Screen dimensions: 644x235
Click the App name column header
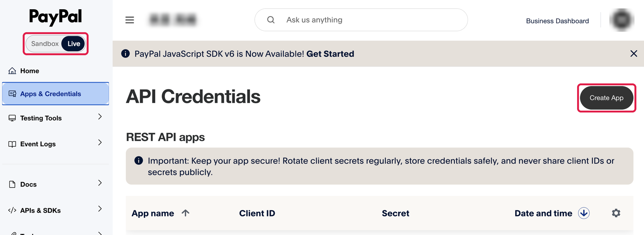153,213
